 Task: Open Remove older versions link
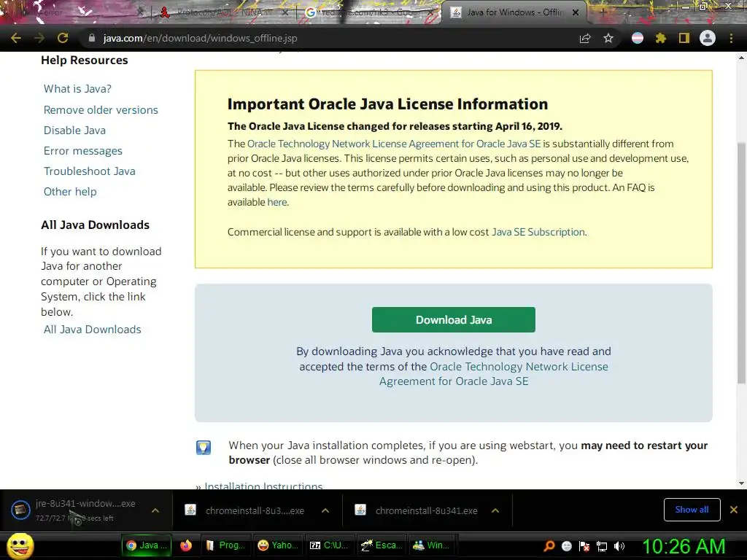tap(101, 109)
